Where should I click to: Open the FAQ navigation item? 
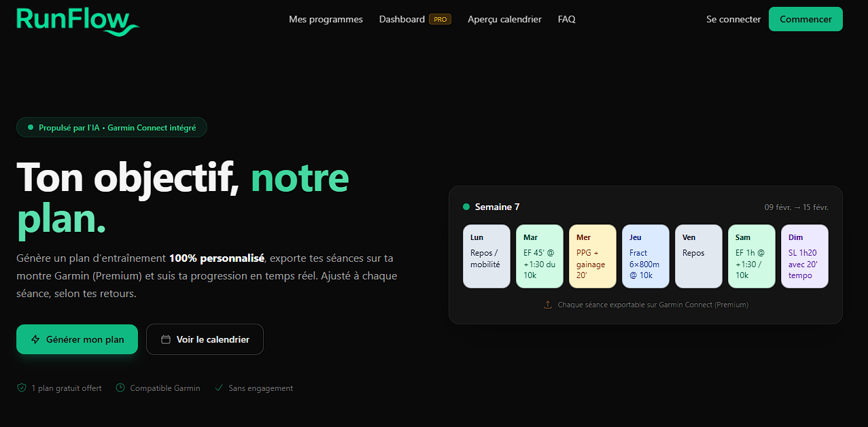click(x=566, y=19)
